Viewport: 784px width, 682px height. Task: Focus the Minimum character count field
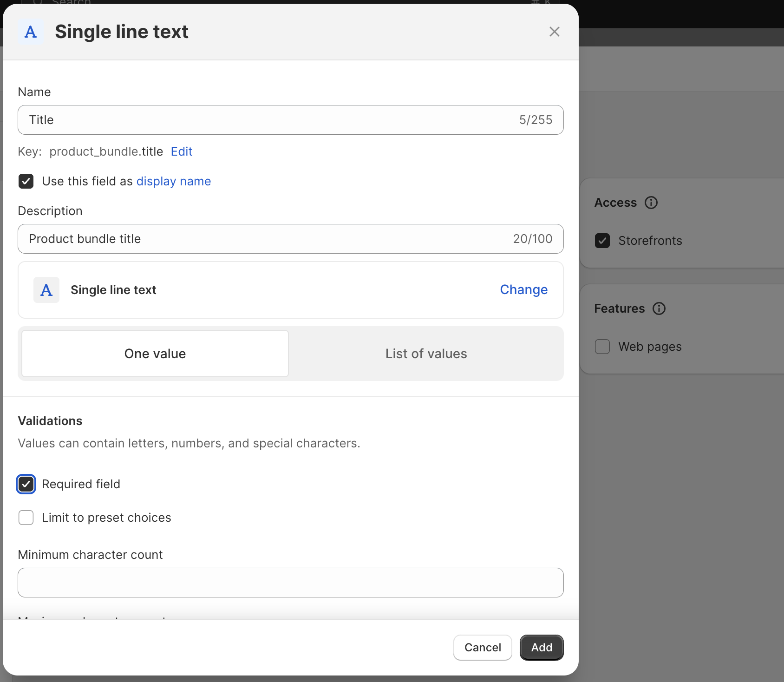290,583
